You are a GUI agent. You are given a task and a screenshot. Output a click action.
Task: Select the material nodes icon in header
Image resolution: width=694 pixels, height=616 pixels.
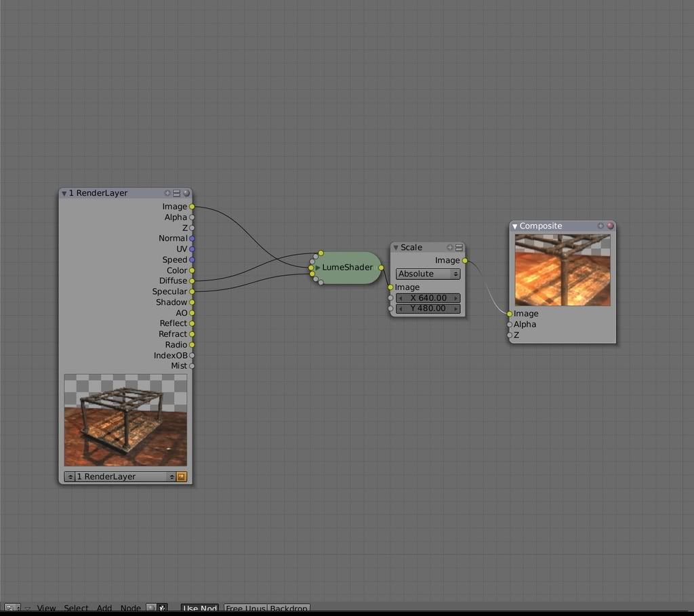point(152,609)
